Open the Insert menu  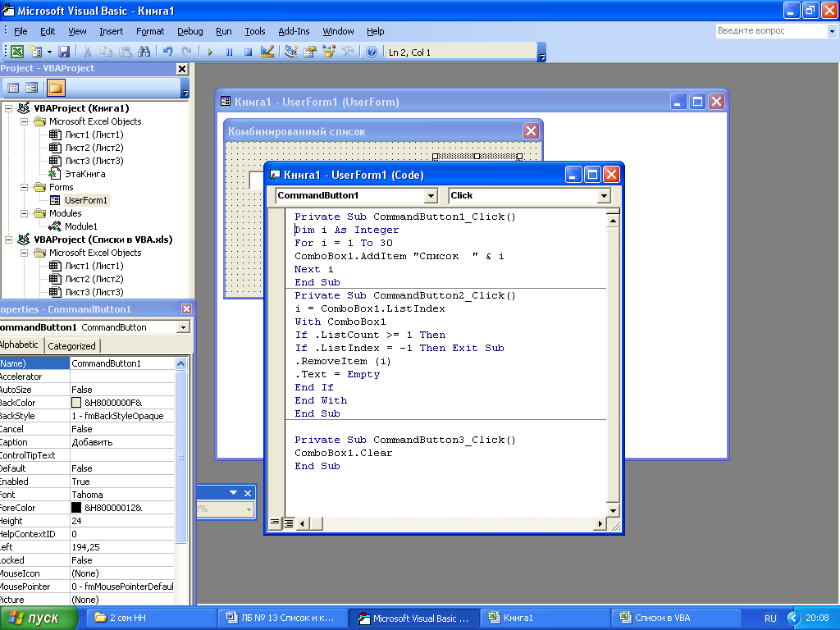[x=111, y=31]
